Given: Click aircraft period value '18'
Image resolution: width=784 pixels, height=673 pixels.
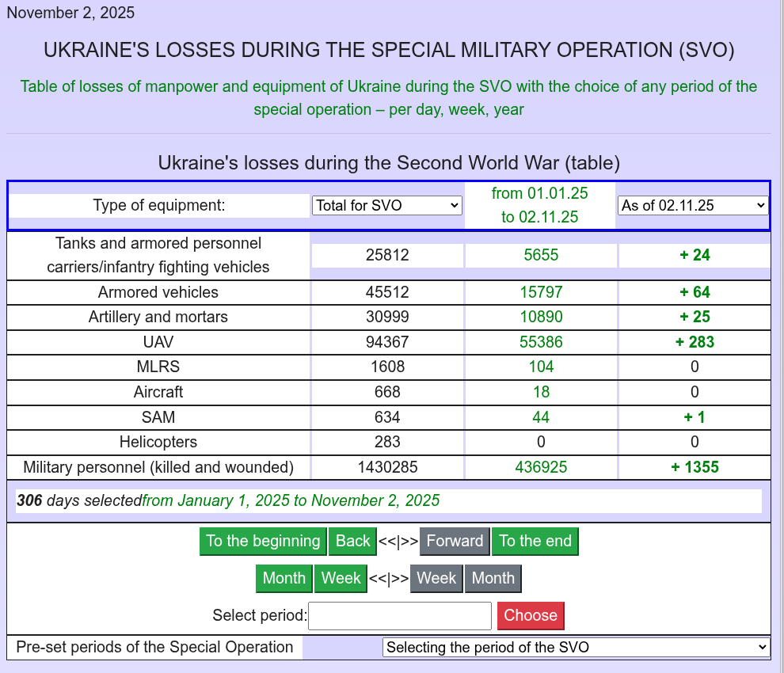Looking at the screenshot, I should [541, 392].
